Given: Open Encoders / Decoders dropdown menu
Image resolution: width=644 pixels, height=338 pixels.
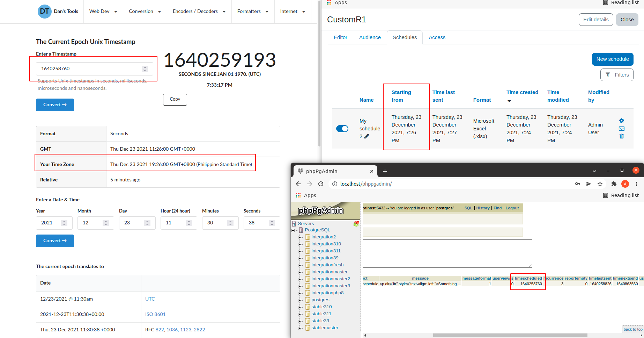Looking at the screenshot, I should coord(199,11).
